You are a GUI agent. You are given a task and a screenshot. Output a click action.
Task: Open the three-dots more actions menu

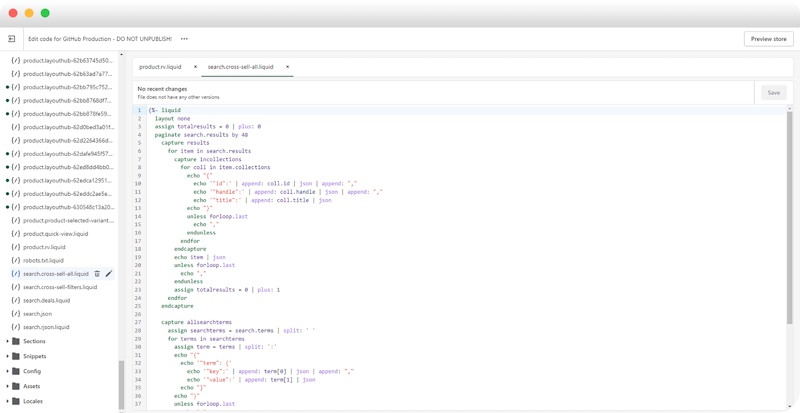tap(184, 39)
